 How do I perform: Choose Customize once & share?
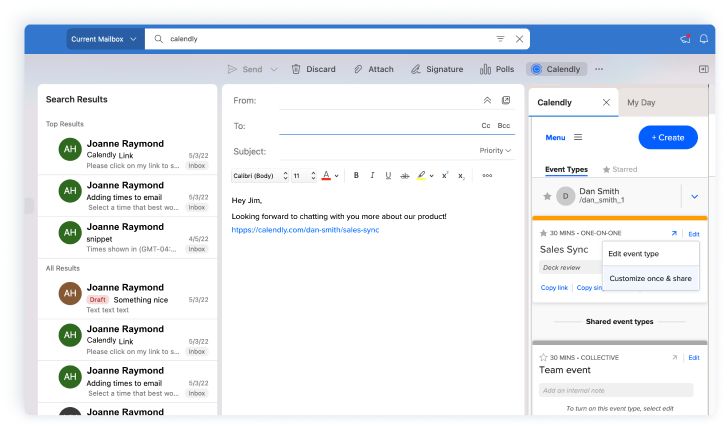coord(651,278)
